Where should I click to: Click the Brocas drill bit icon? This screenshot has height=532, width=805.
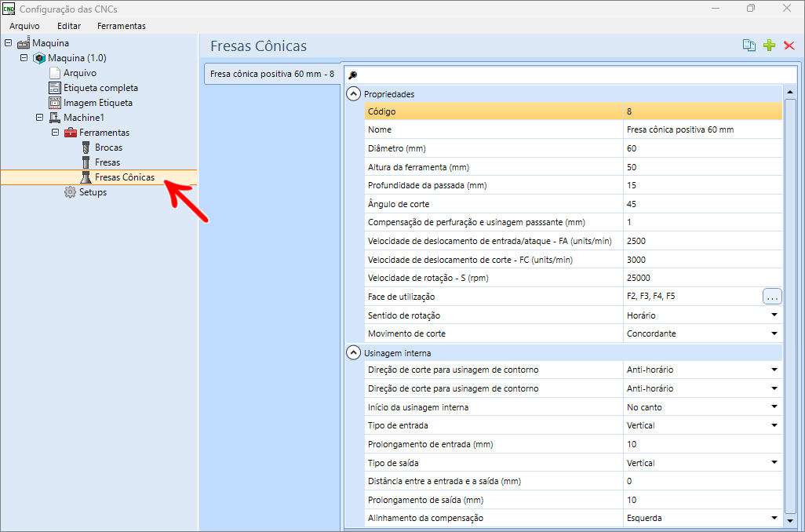(x=86, y=148)
